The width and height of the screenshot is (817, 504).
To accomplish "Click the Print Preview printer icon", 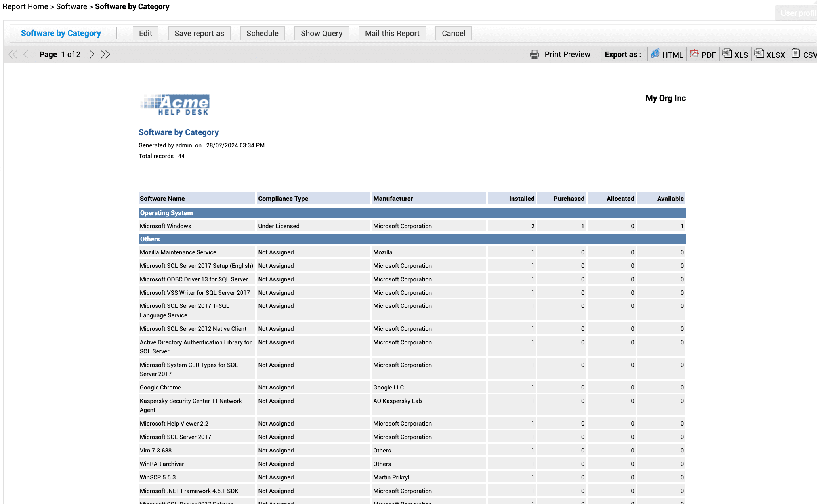I will coord(534,54).
